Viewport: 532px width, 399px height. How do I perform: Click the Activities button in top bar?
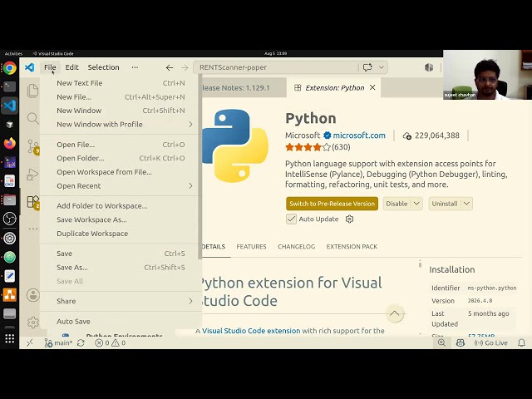(13, 53)
